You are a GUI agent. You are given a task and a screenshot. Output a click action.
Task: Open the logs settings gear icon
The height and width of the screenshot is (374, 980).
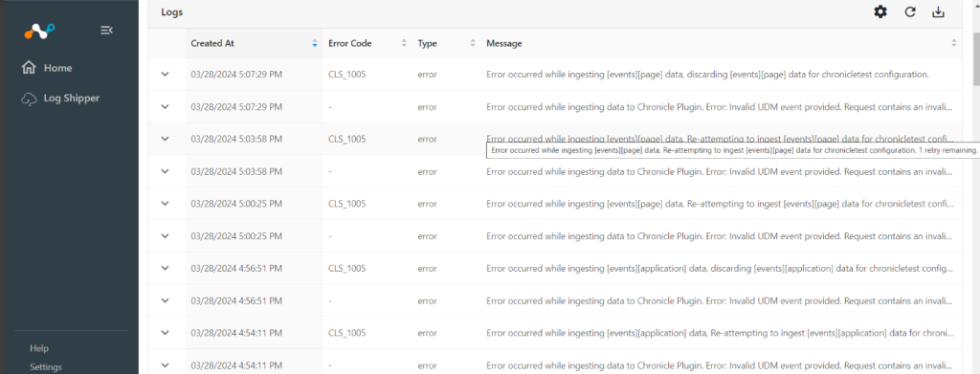pos(880,11)
